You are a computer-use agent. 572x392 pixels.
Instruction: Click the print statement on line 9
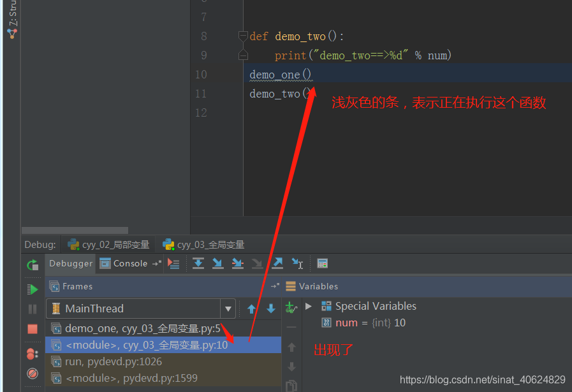tap(363, 55)
